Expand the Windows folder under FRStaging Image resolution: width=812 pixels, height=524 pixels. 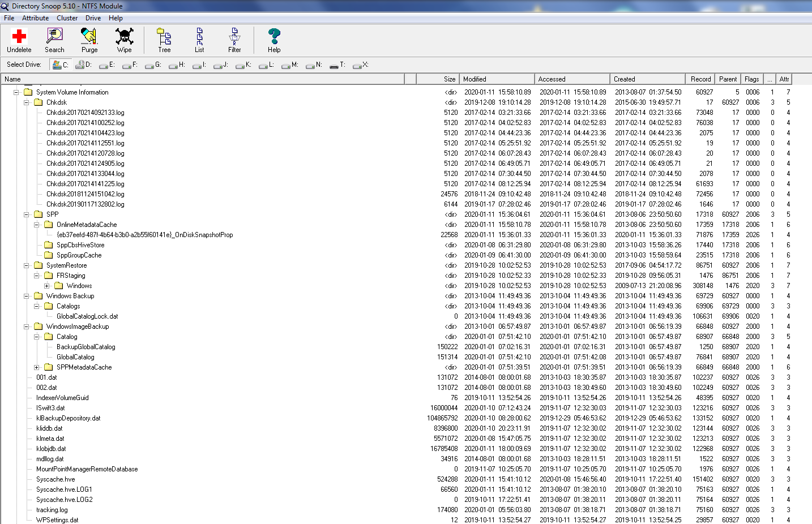coord(47,286)
